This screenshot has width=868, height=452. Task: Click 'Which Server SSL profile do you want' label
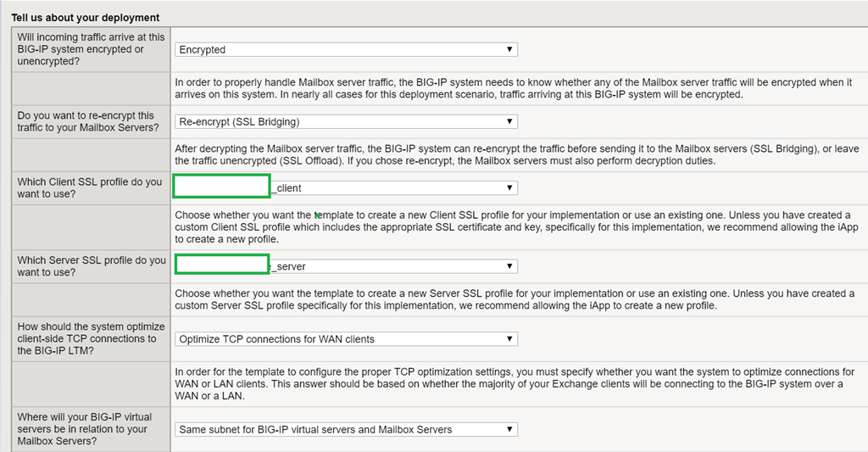[x=92, y=266]
